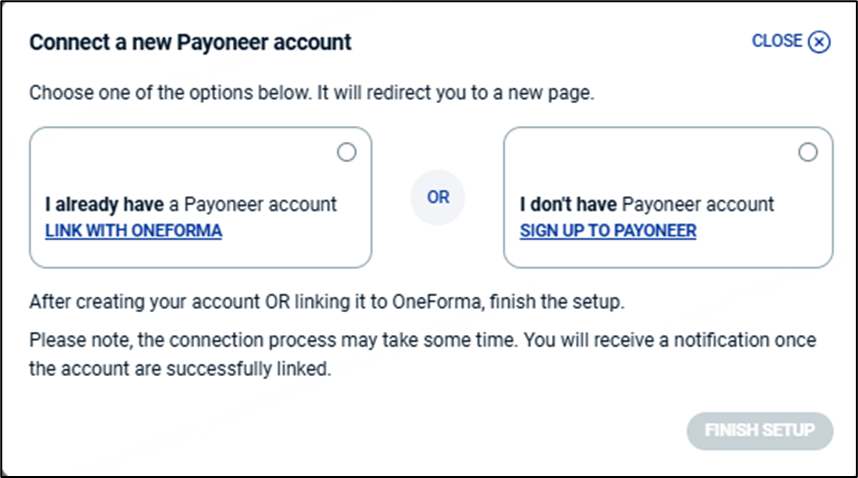
Task: Click the "I already have a Payoneer account" text
Action: 191,205
